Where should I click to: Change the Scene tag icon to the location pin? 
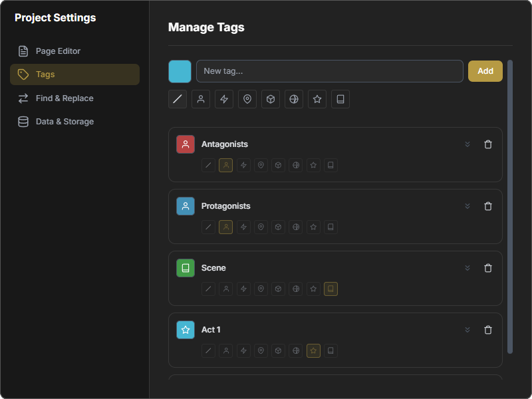tap(261, 289)
